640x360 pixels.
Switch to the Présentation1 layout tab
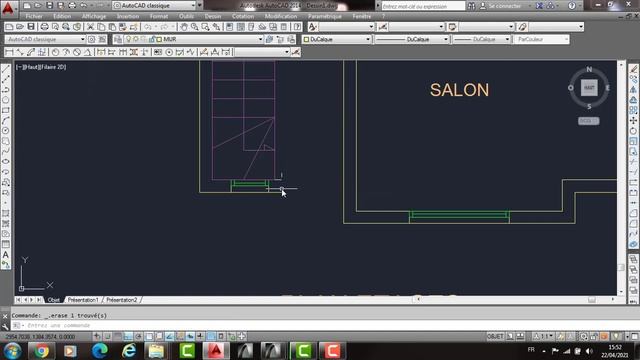pos(83,300)
